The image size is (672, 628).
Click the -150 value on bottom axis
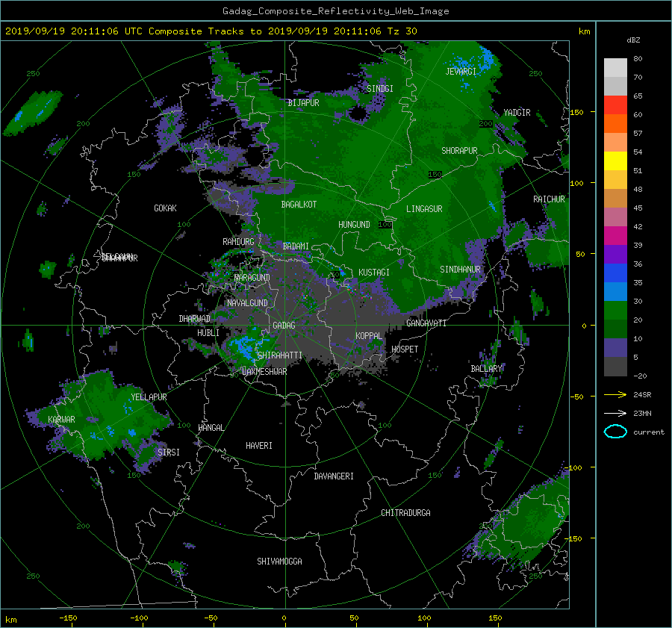68,618
